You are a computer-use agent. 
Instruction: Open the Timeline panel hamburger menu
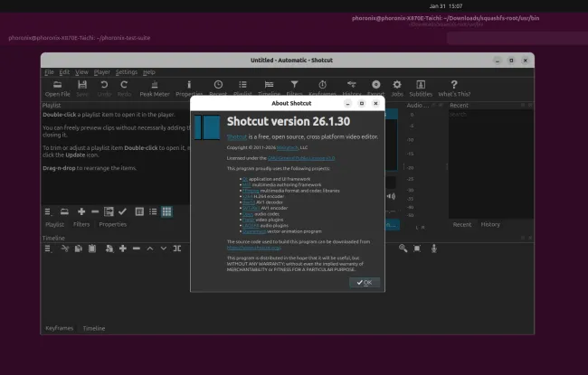point(48,248)
